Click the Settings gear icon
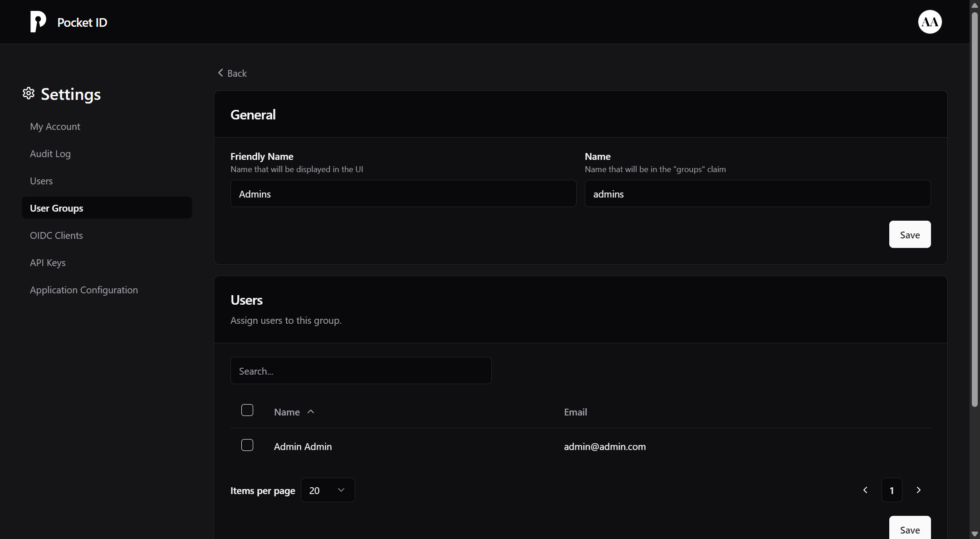 pos(29,94)
